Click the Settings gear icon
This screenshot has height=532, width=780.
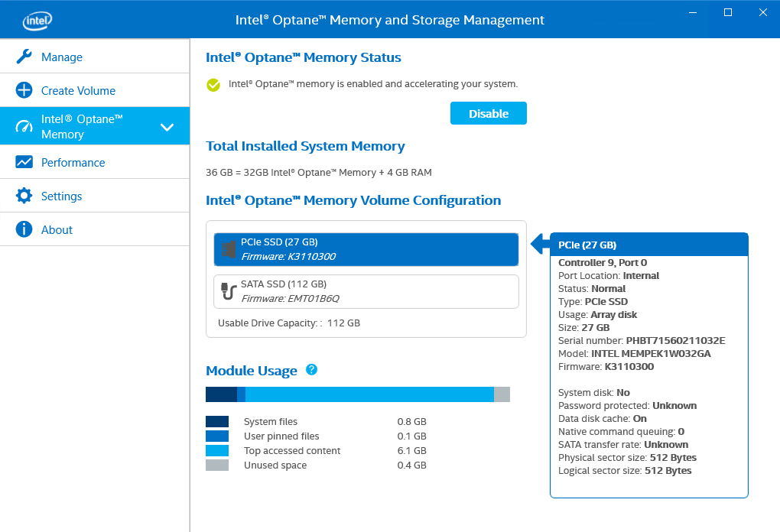pyautogui.click(x=24, y=196)
